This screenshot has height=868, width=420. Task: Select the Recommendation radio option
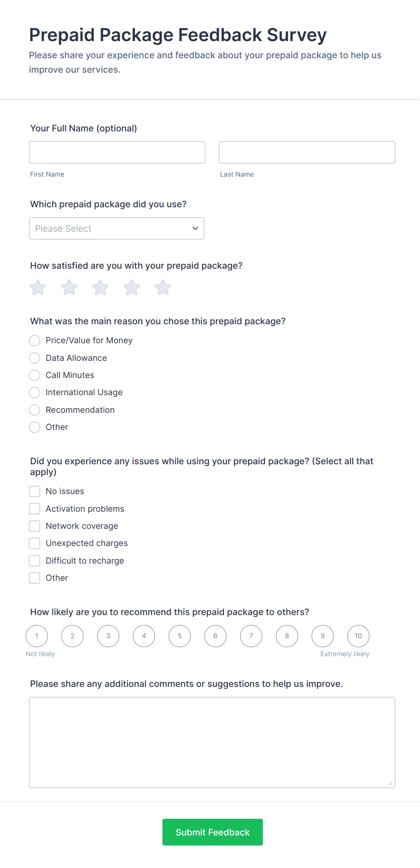pos(35,410)
